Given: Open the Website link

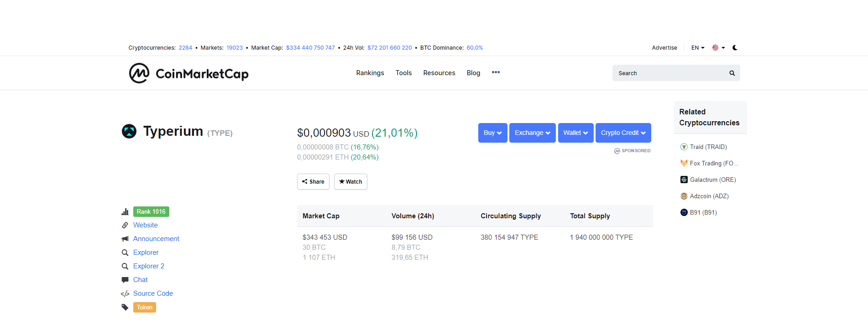Looking at the screenshot, I should point(146,225).
